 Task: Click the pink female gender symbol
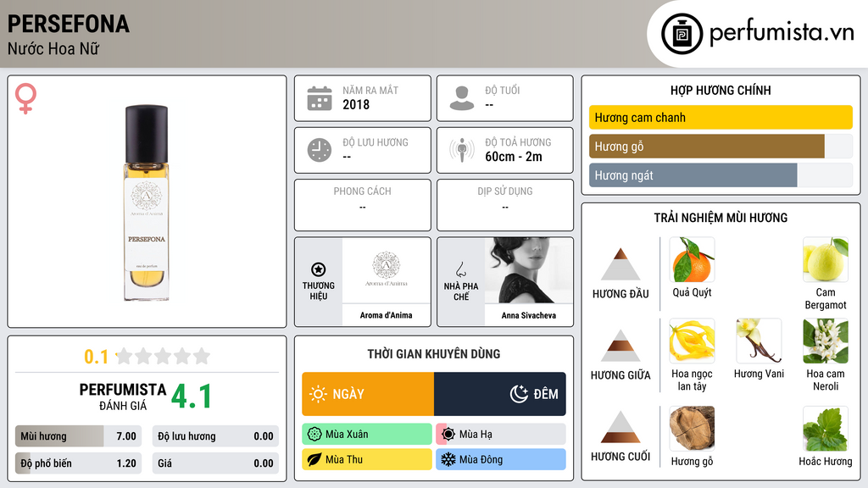click(25, 98)
